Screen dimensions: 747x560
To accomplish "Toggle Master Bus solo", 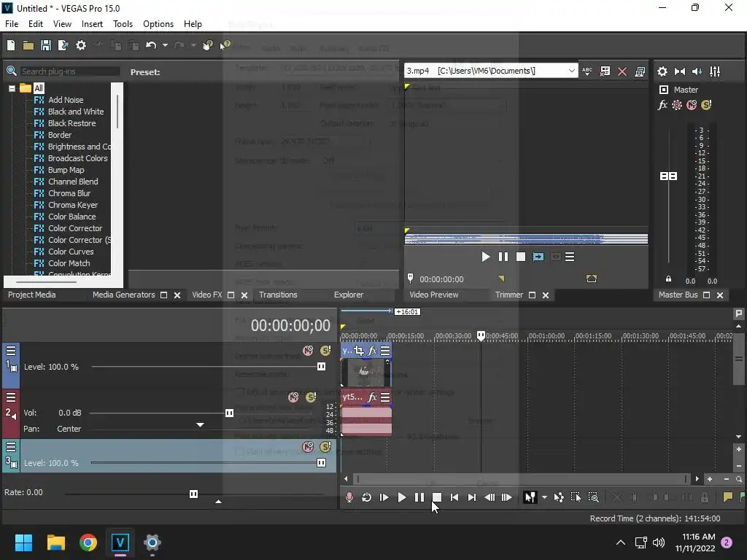I will pos(706,105).
